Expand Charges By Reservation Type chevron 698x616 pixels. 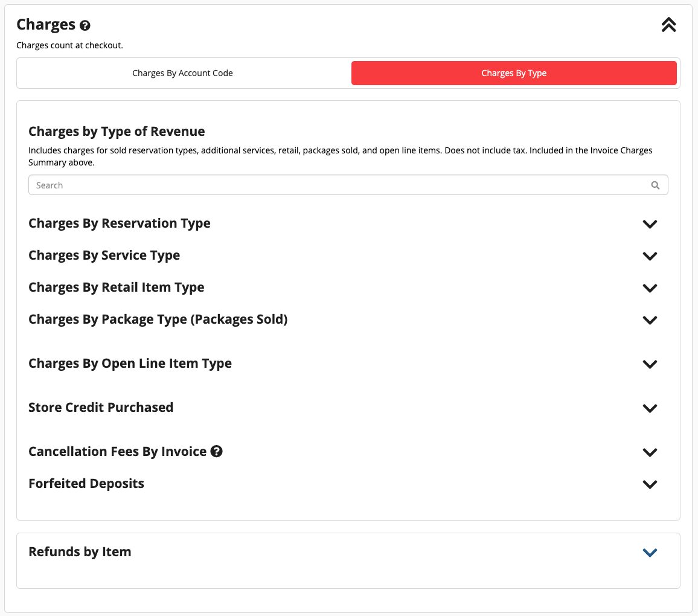(x=650, y=224)
